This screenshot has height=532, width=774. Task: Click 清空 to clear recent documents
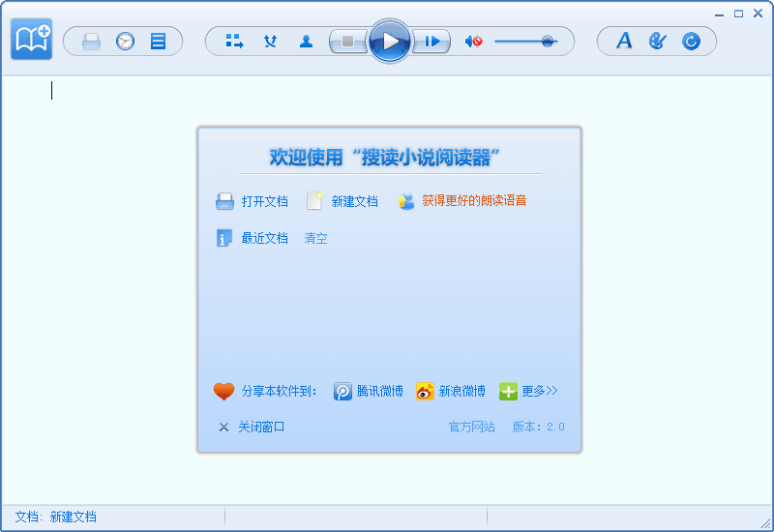point(316,238)
